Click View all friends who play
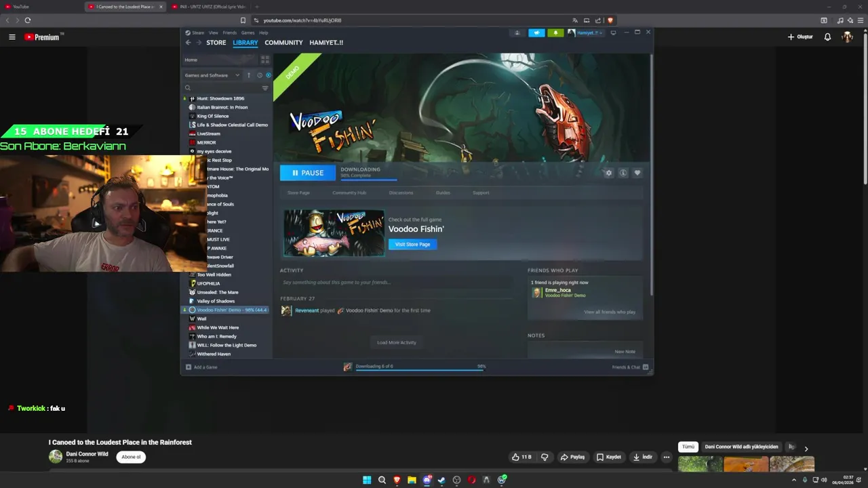 (x=610, y=312)
